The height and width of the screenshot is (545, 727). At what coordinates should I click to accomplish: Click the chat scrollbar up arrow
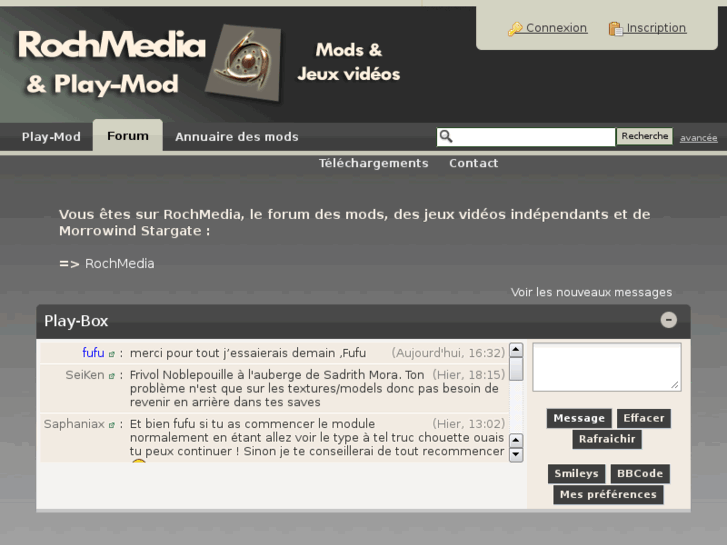pos(516,350)
